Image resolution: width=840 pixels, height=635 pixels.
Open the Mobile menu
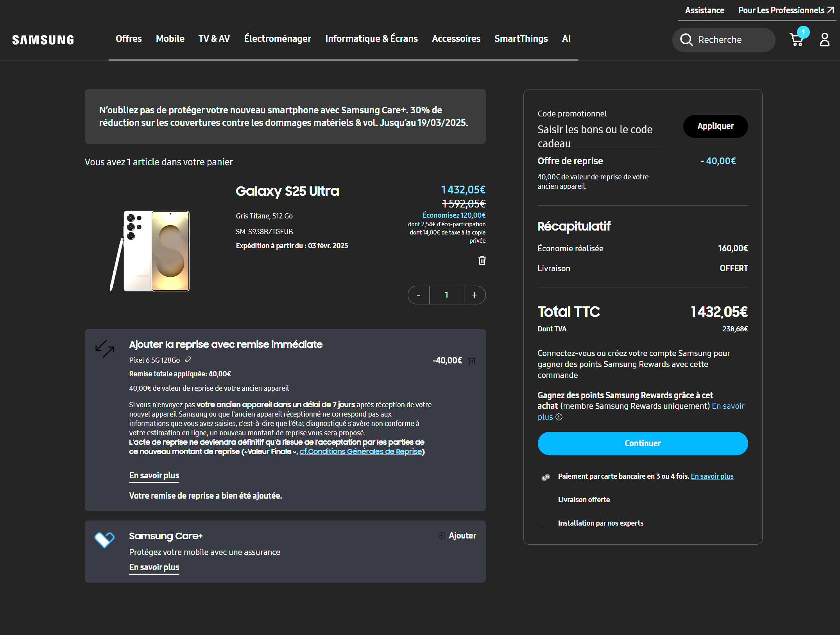(170, 39)
